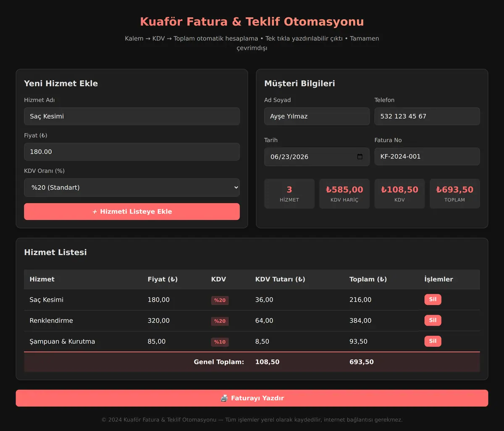The width and height of the screenshot is (504, 431).
Task: Click the KDV amount 36,00
Action: (264, 300)
